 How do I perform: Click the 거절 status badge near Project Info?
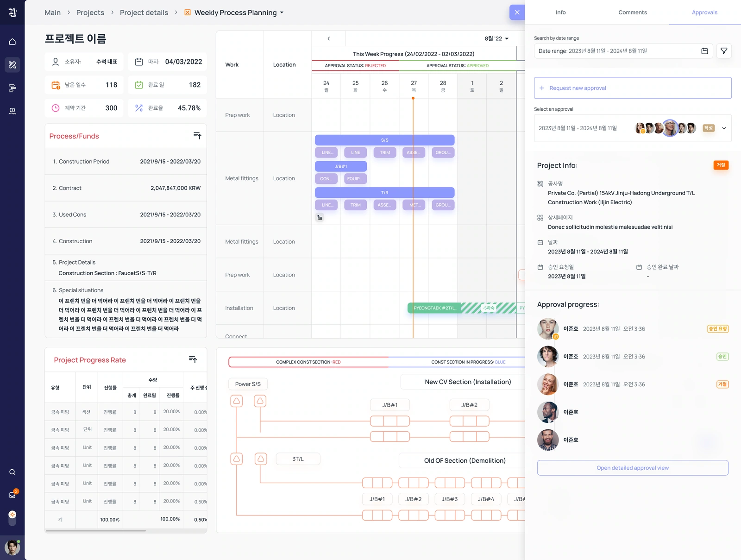pos(721,165)
